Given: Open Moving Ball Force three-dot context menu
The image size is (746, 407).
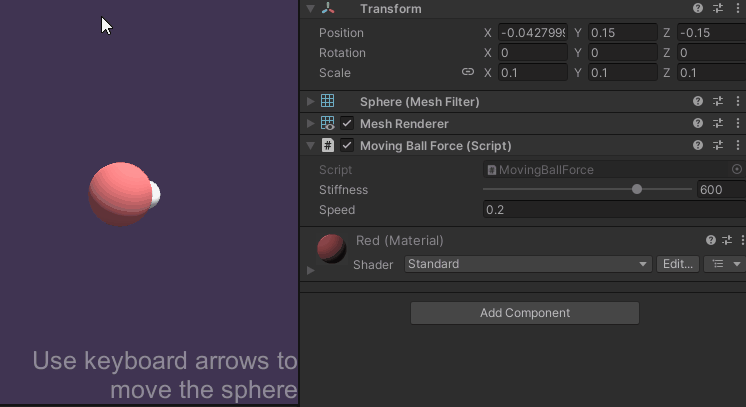Looking at the screenshot, I should click(x=738, y=146).
